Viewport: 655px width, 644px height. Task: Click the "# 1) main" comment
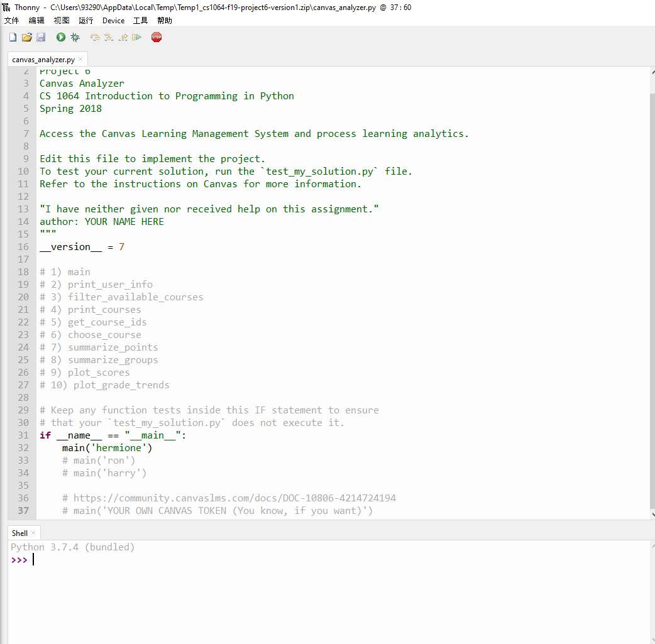pyautogui.click(x=65, y=272)
